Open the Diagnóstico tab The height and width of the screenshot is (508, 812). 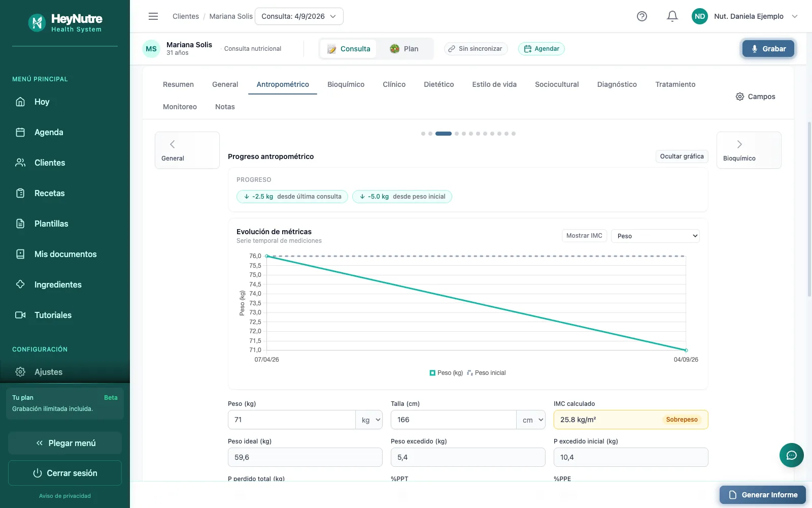[x=617, y=84]
